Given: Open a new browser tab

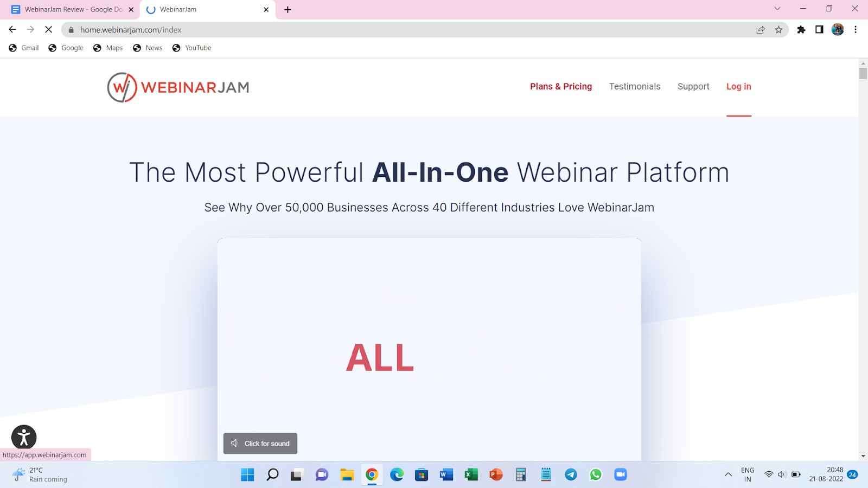Looking at the screenshot, I should click(288, 9).
